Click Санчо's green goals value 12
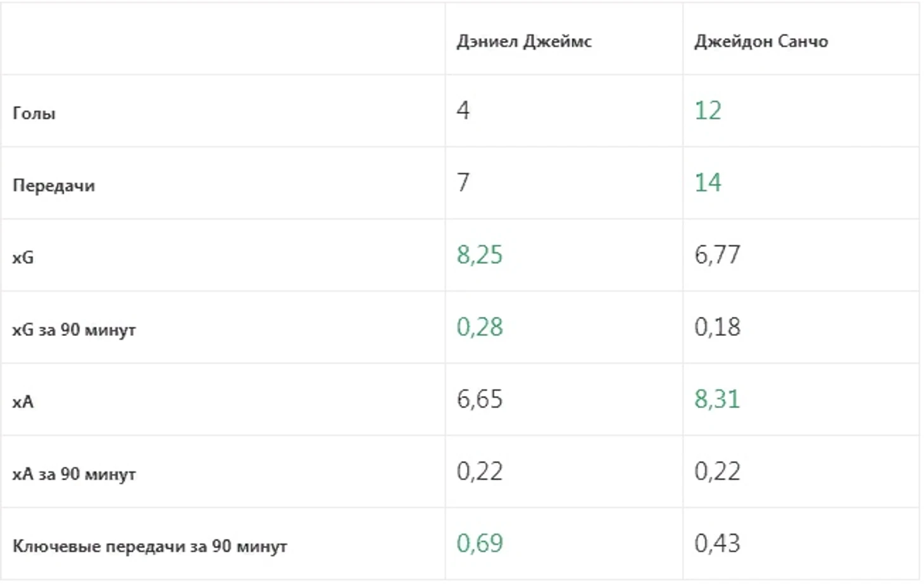 pos(708,111)
